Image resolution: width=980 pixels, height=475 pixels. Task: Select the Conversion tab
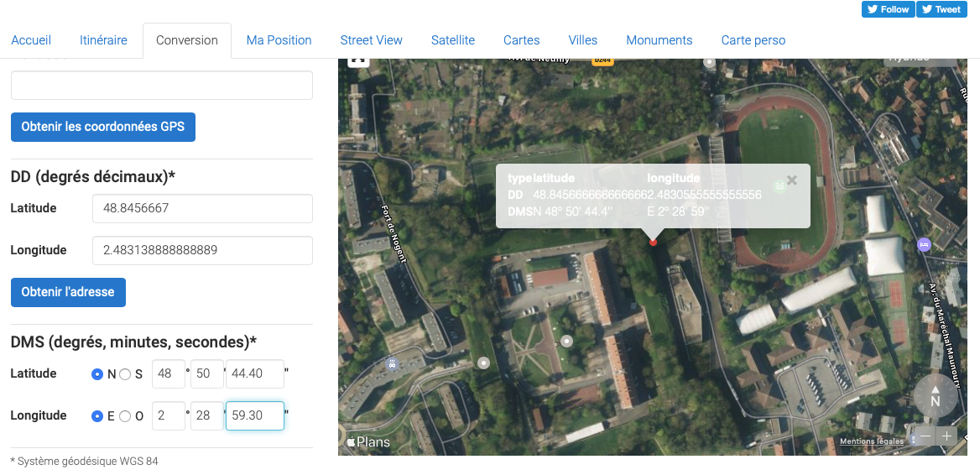(x=187, y=40)
